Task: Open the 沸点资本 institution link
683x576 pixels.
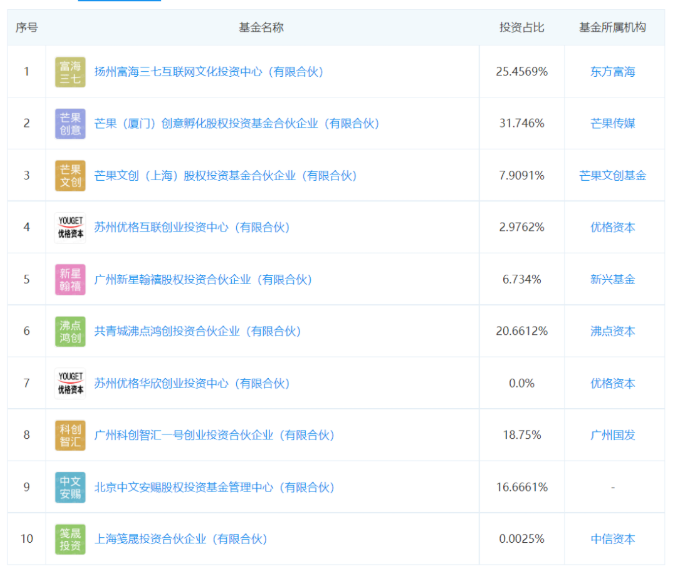Action: (x=612, y=331)
